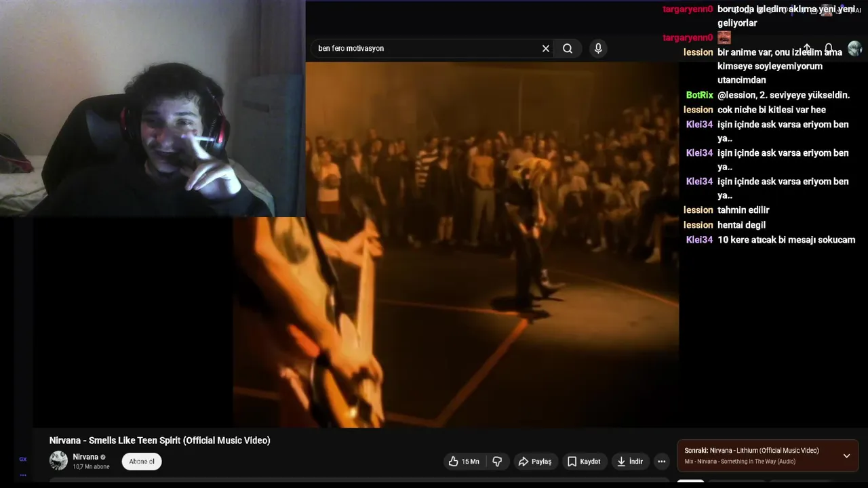Click BotRix username in chat
The width and height of the screenshot is (868, 488).
699,96
